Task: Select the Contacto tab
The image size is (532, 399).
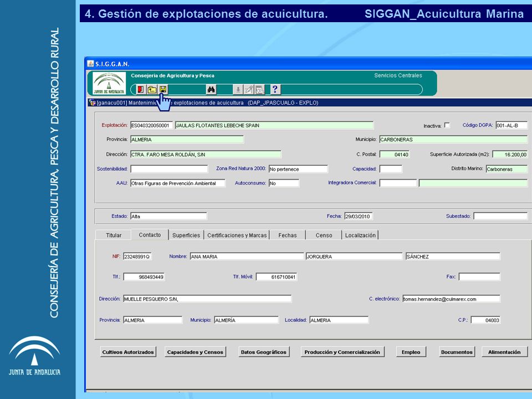Action: 150,235
